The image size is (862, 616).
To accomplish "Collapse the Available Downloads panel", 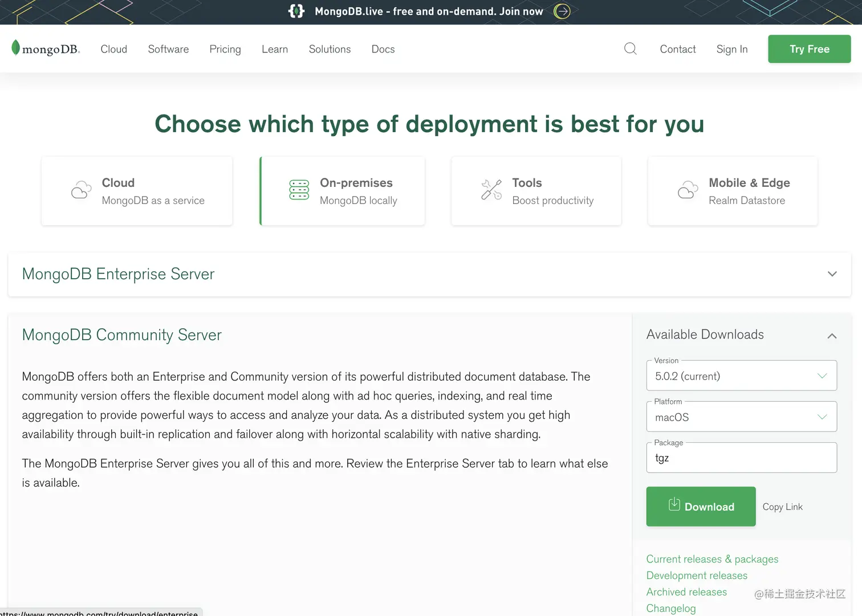I will 832,336.
